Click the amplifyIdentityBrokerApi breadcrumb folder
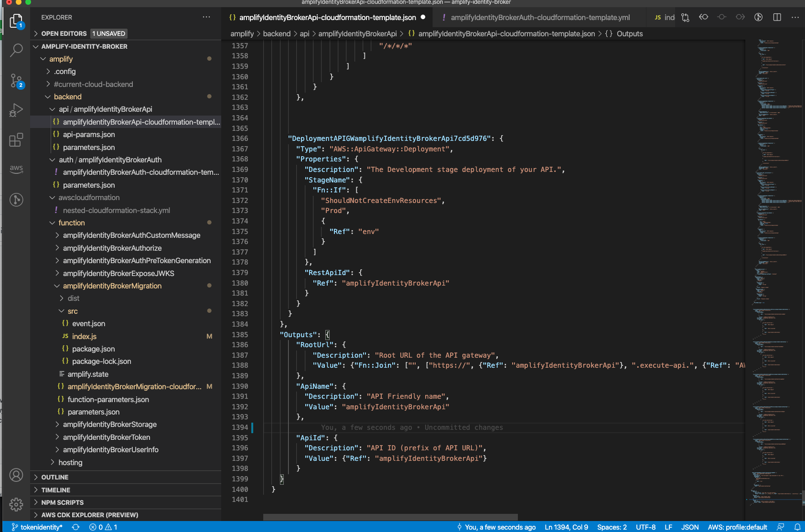The image size is (805, 532). [x=357, y=33]
